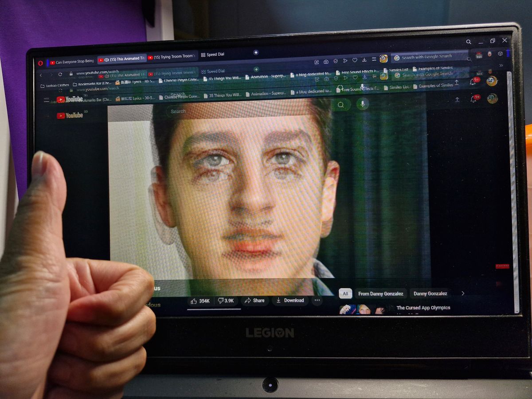
Task: Click the Share button
Action: point(254,301)
